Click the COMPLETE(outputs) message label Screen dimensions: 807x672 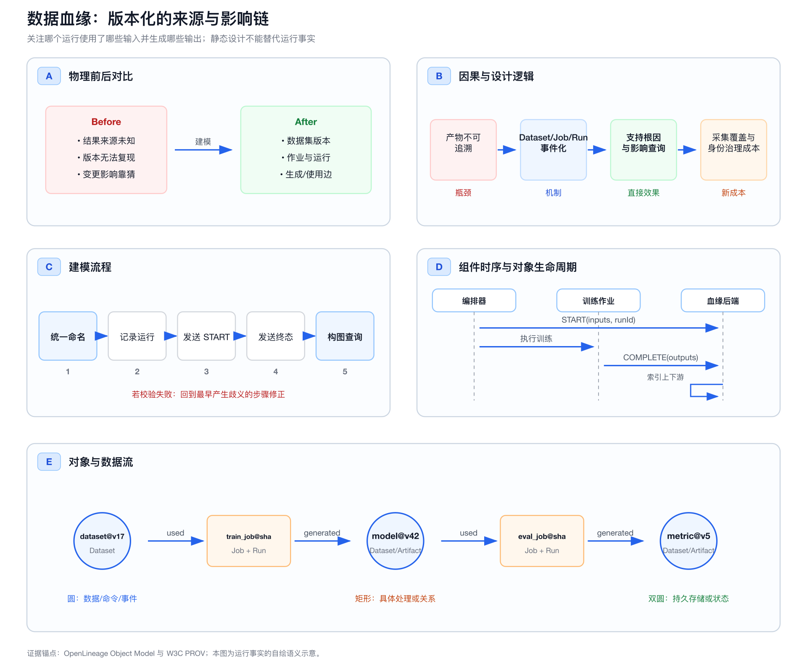click(x=661, y=357)
